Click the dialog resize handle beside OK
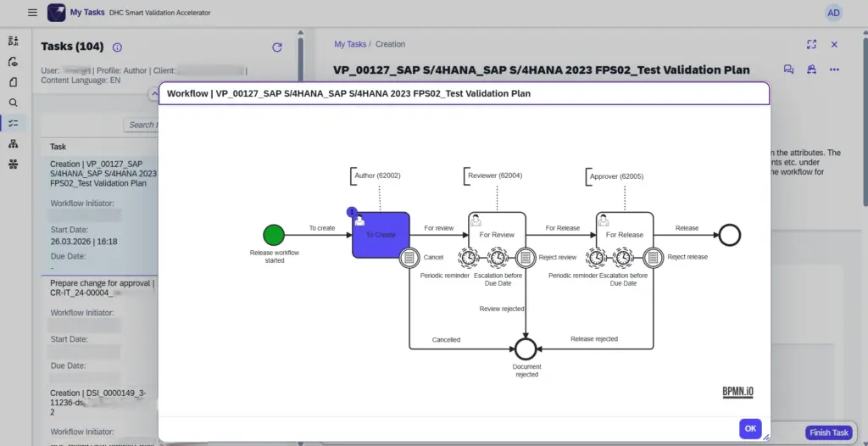The height and width of the screenshot is (446, 868). [765, 438]
